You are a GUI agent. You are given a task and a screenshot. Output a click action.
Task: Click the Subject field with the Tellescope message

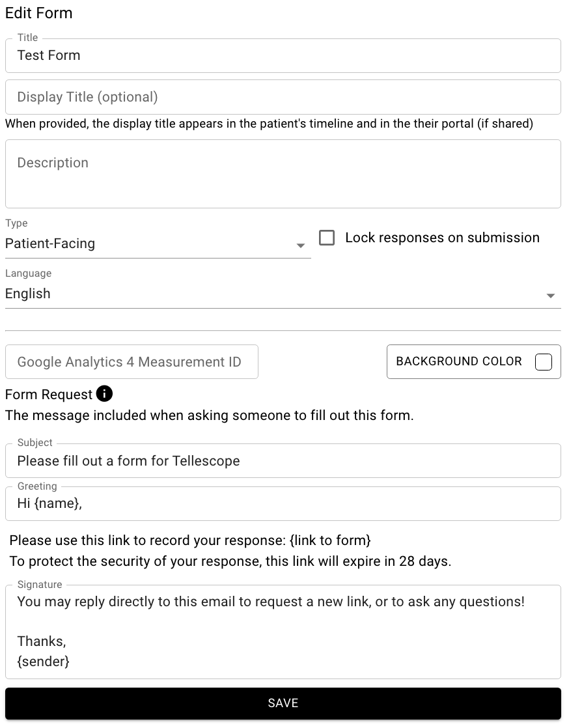click(x=283, y=460)
